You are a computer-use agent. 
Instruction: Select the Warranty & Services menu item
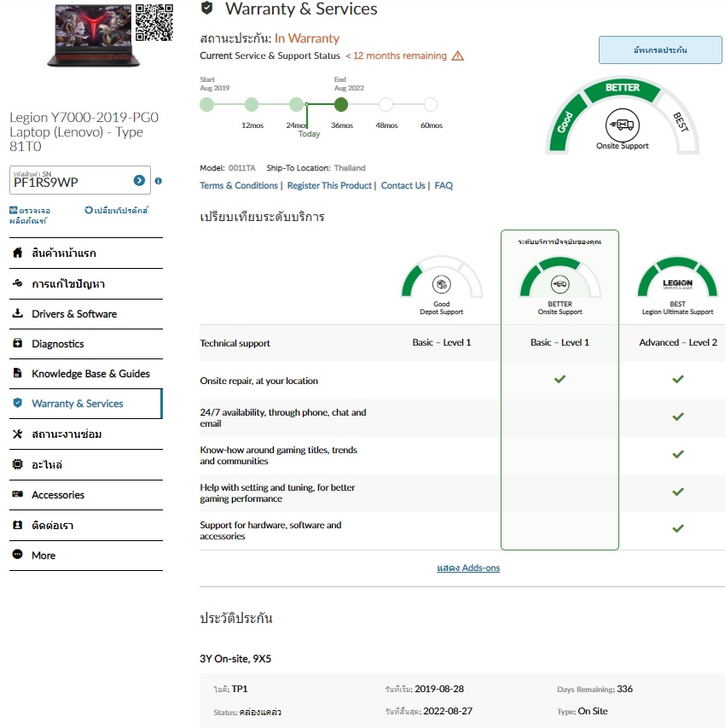[86, 404]
